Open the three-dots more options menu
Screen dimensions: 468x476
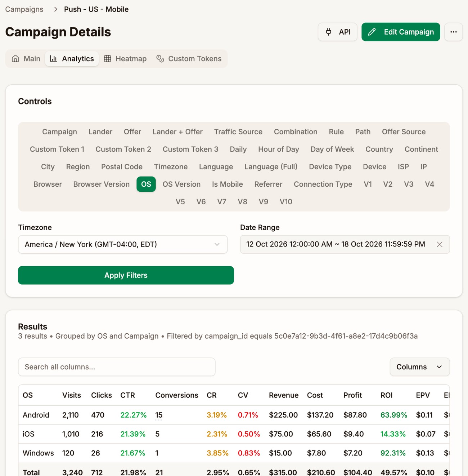point(453,32)
